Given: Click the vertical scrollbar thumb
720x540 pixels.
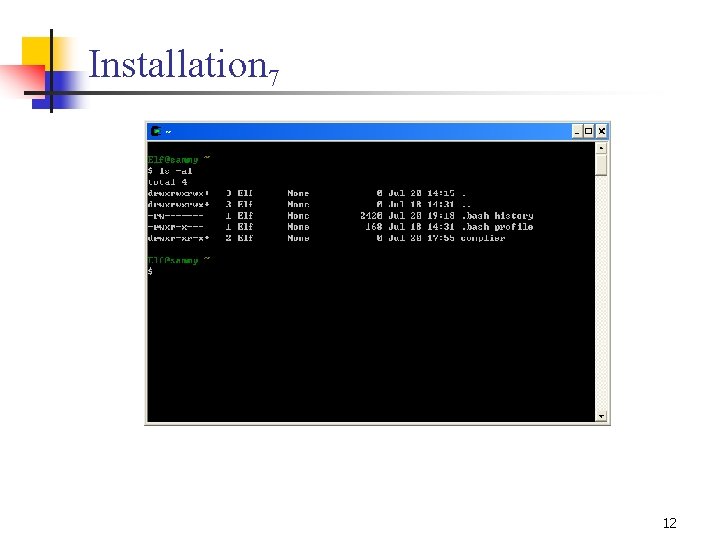Looking at the screenshot, I should click(x=601, y=165).
